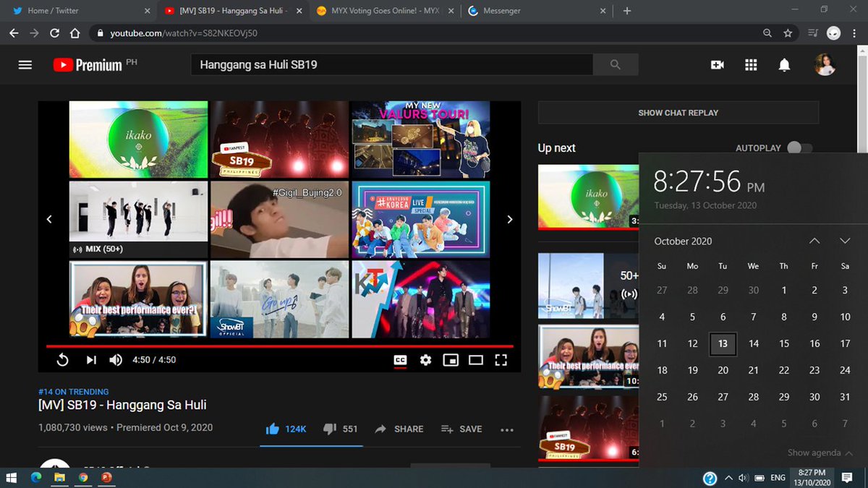Switch to the Messenger tab
Viewport: 868px width, 488px height.
pos(537,11)
